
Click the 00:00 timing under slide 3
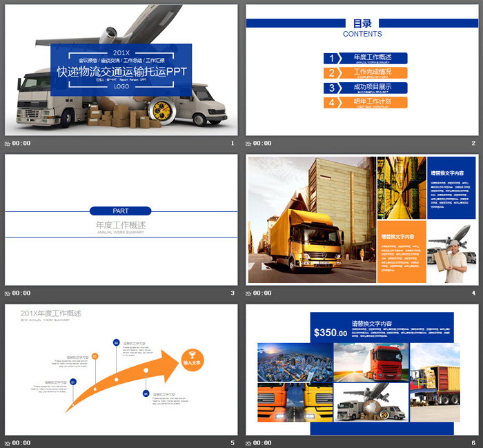(x=21, y=293)
